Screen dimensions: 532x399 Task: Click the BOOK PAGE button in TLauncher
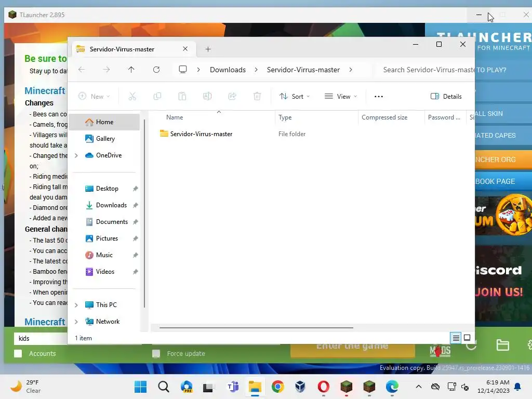pyautogui.click(x=503, y=181)
